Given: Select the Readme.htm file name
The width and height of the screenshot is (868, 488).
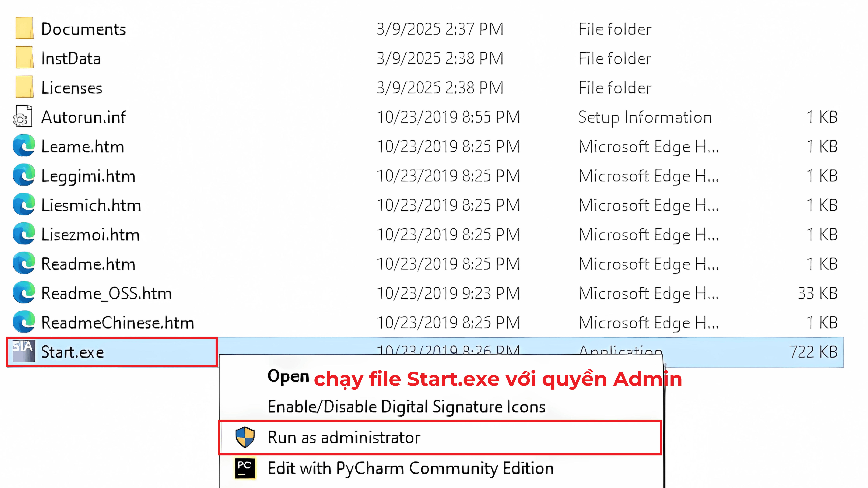Looking at the screenshot, I should [88, 264].
